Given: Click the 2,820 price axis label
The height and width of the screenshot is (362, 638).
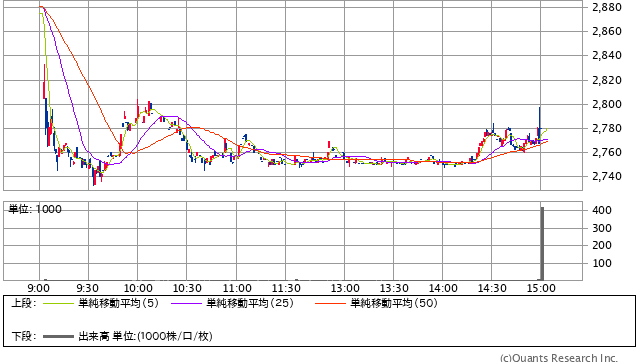Looking at the screenshot, I should click(607, 80).
